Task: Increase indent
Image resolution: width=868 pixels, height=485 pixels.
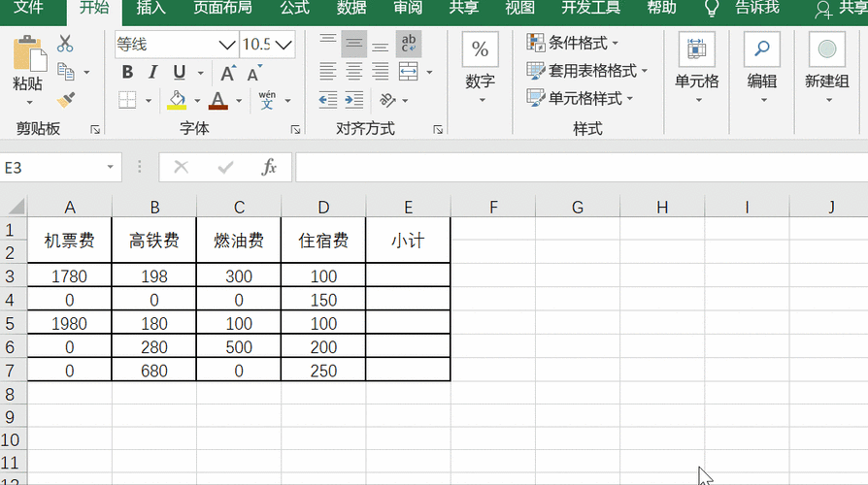Action: pos(353,100)
